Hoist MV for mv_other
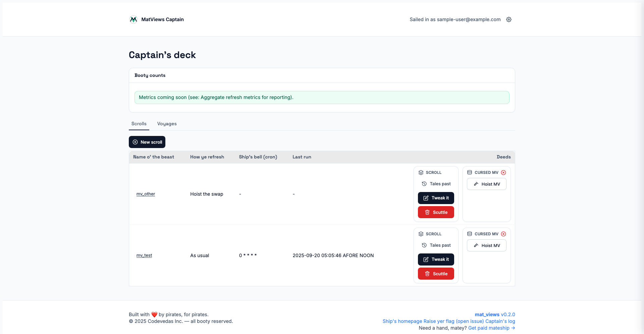The height and width of the screenshot is (334, 644). pyautogui.click(x=486, y=184)
